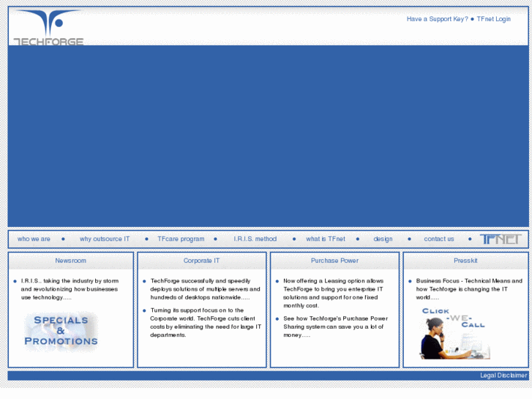
Task: Open the Corporate IT section heading
Action: [x=201, y=261]
